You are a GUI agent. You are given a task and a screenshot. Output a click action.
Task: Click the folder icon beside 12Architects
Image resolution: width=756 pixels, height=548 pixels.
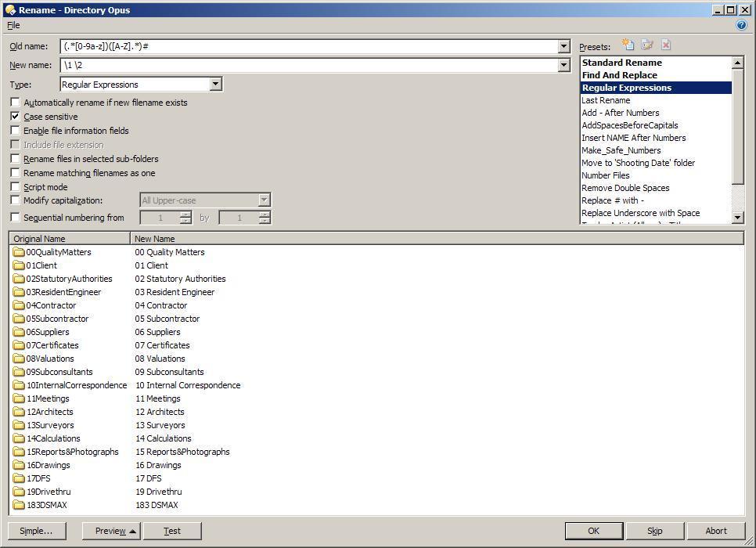[x=19, y=412]
